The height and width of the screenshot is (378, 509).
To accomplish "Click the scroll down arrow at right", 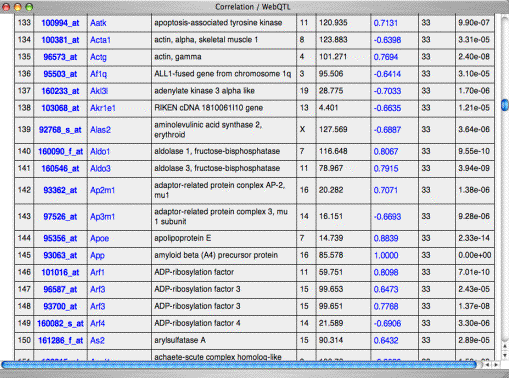I will click(505, 355).
